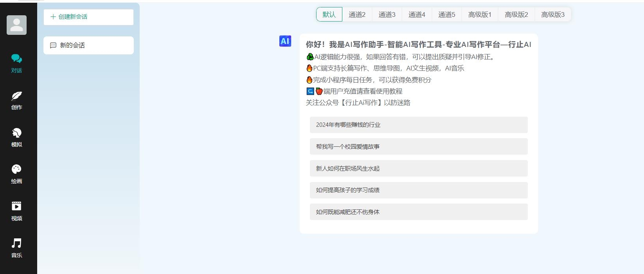
Task: Choose the prompt 新人如何在职场风生水起
Action: click(x=419, y=168)
